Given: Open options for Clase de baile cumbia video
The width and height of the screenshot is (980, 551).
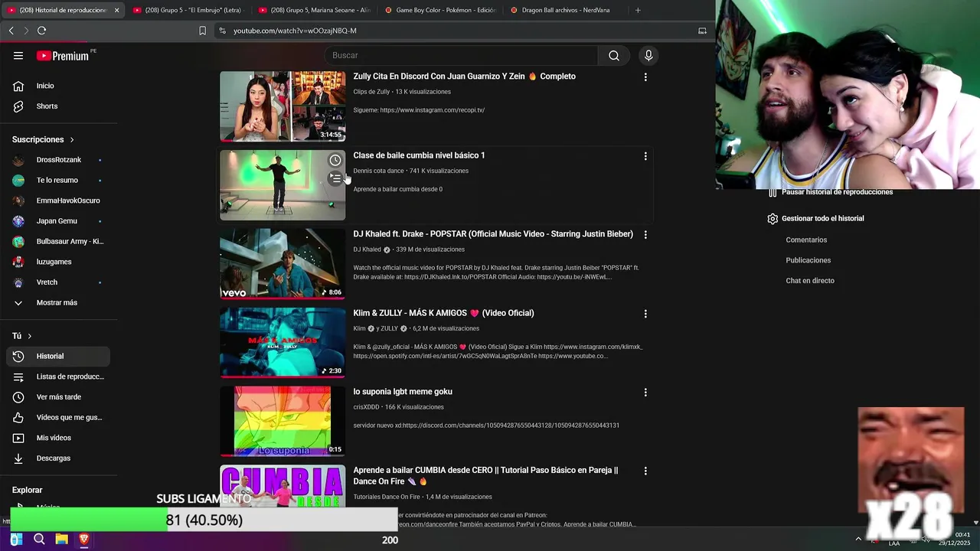Looking at the screenshot, I should click(x=645, y=156).
